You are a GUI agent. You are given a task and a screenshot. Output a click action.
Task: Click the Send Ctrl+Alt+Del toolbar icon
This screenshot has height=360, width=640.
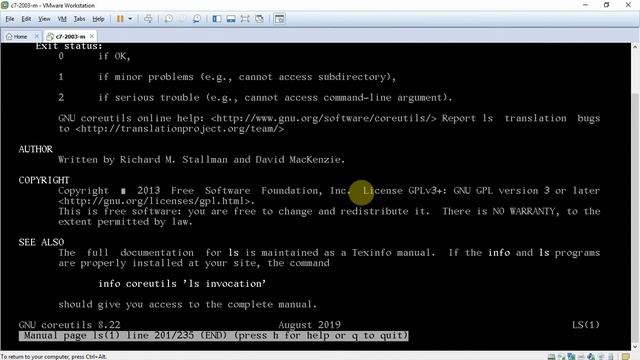click(x=148, y=19)
